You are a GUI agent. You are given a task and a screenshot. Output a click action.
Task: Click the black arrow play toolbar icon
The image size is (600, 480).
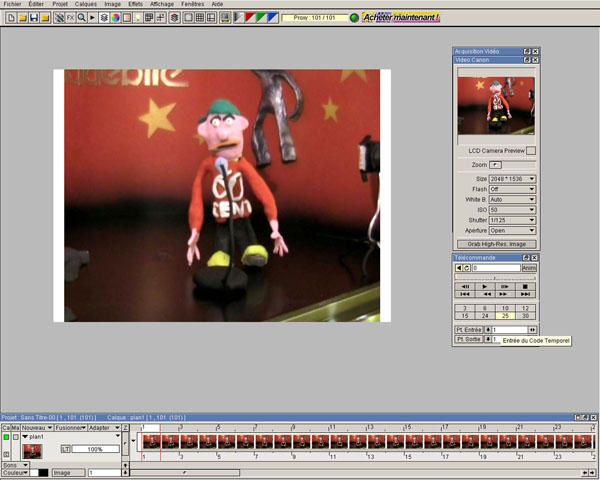(x=92, y=18)
